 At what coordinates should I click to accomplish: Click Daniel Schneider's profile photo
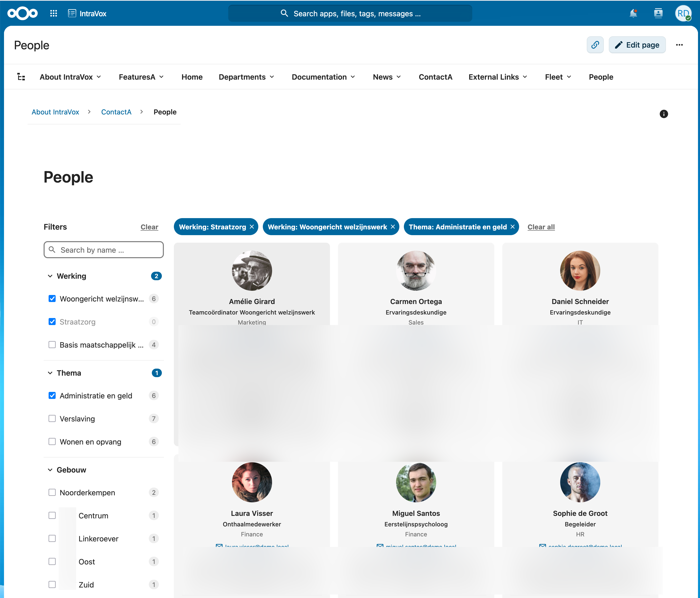coord(580,270)
